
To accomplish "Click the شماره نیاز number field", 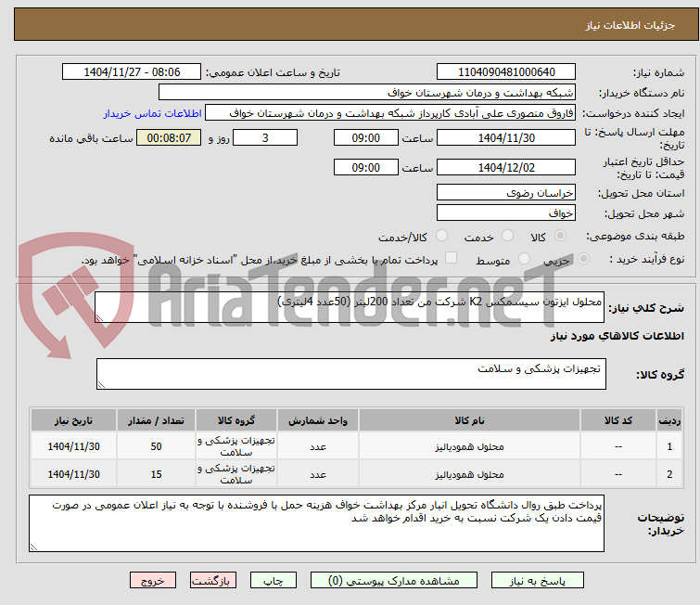I will click(506, 72).
